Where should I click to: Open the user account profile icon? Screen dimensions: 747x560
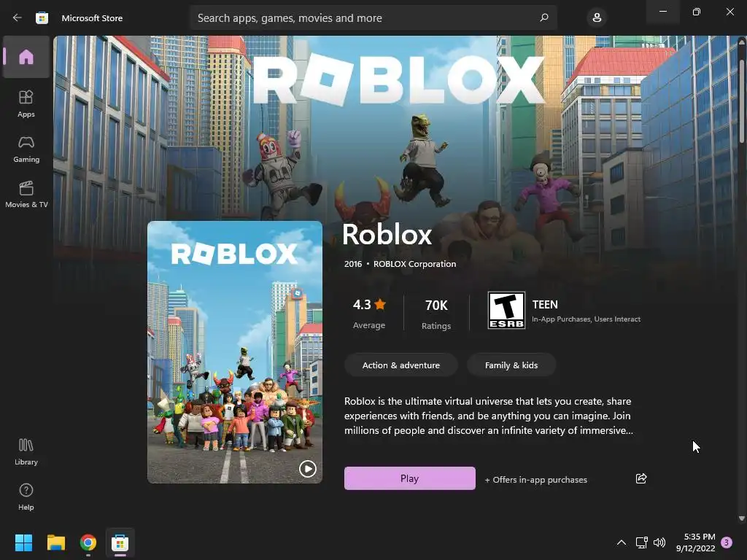point(597,18)
